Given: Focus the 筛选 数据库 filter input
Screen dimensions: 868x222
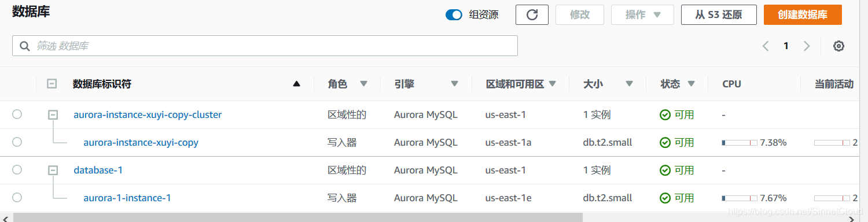Looking at the screenshot, I should click(x=265, y=46).
